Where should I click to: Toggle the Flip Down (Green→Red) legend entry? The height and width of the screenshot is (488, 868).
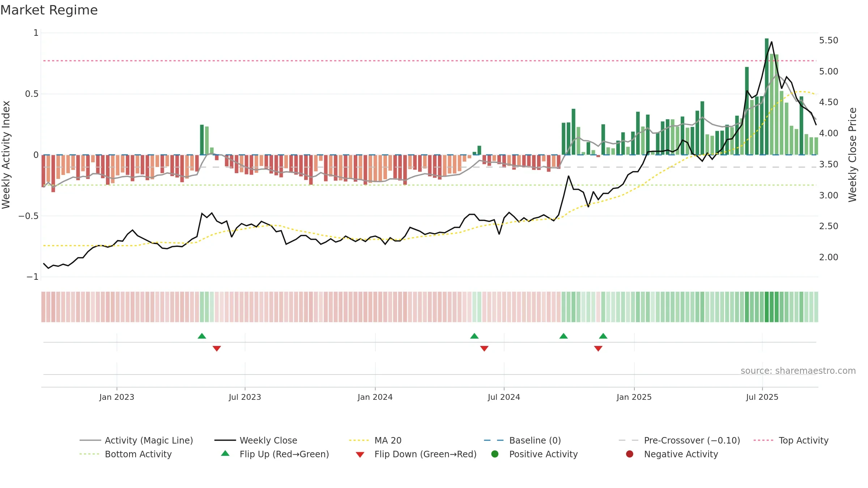pyautogui.click(x=416, y=454)
